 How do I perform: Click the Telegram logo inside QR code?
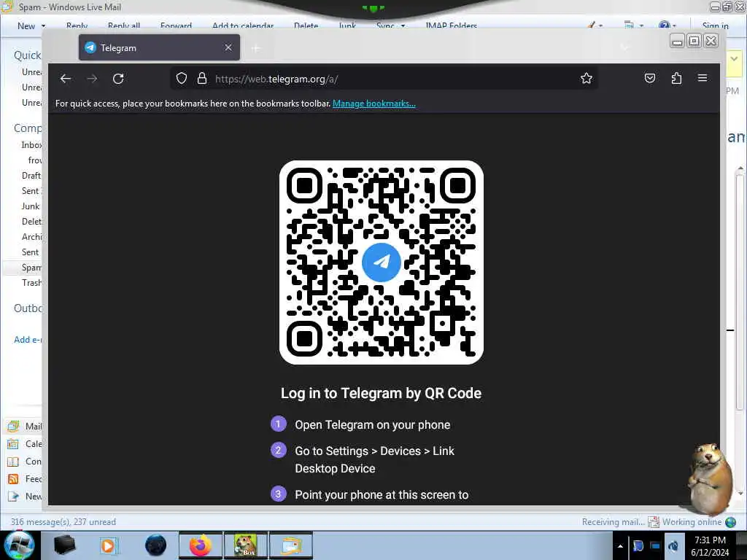coord(381,262)
